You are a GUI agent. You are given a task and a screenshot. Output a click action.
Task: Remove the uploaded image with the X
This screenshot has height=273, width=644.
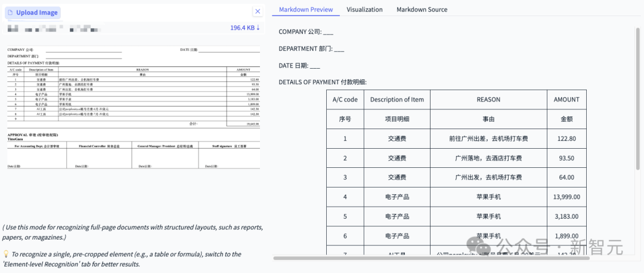(258, 11)
